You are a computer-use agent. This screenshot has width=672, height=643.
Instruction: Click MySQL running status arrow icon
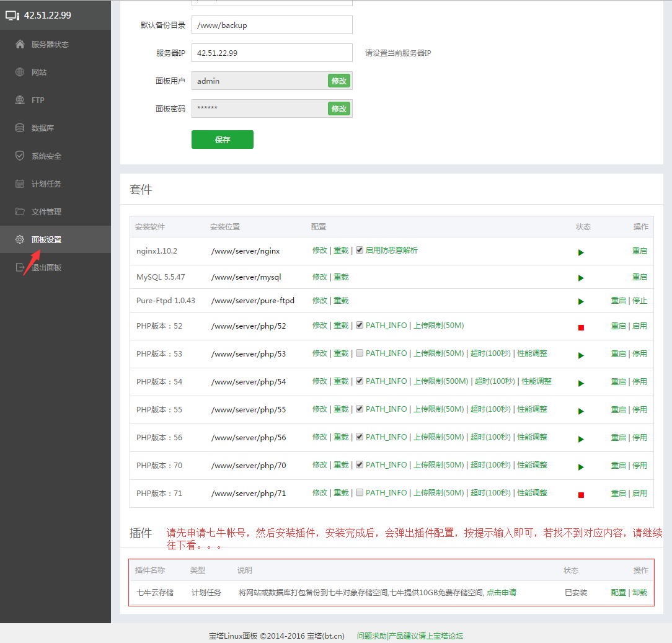click(581, 278)
